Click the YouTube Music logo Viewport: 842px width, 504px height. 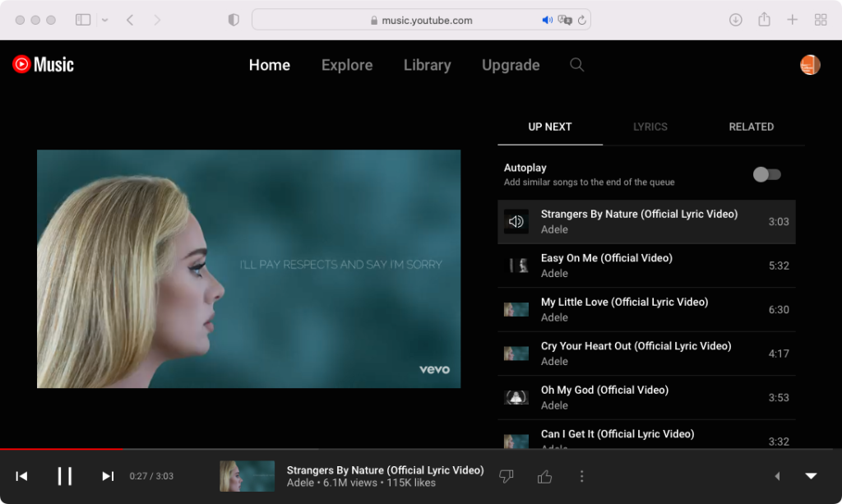[x=44, y=65]
